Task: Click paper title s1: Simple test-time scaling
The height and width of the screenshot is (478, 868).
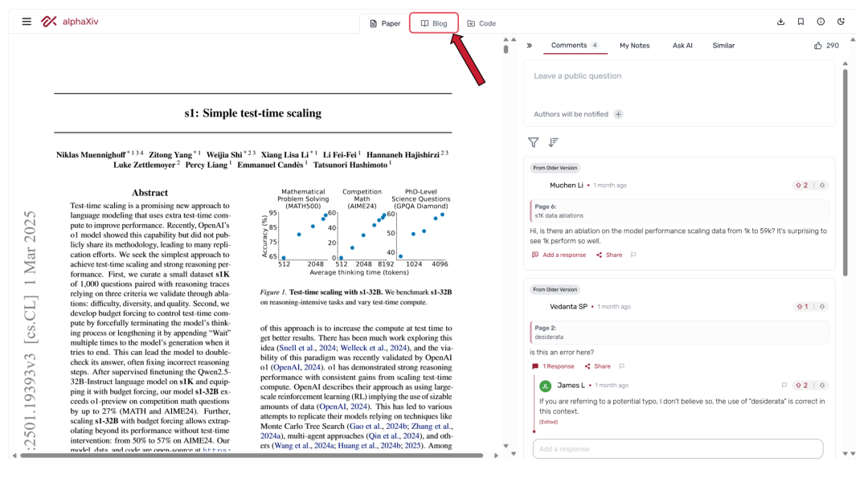Action: click(x=253, y=112)
